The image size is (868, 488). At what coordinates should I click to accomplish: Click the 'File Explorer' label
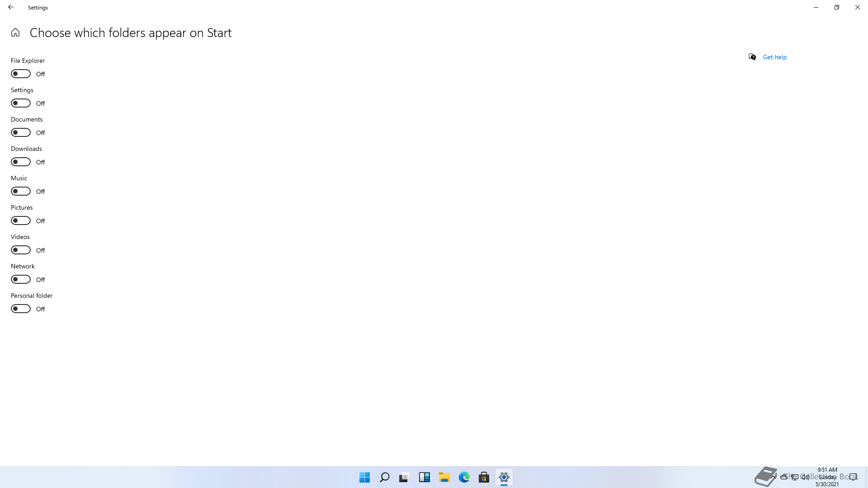pos(28,61)
